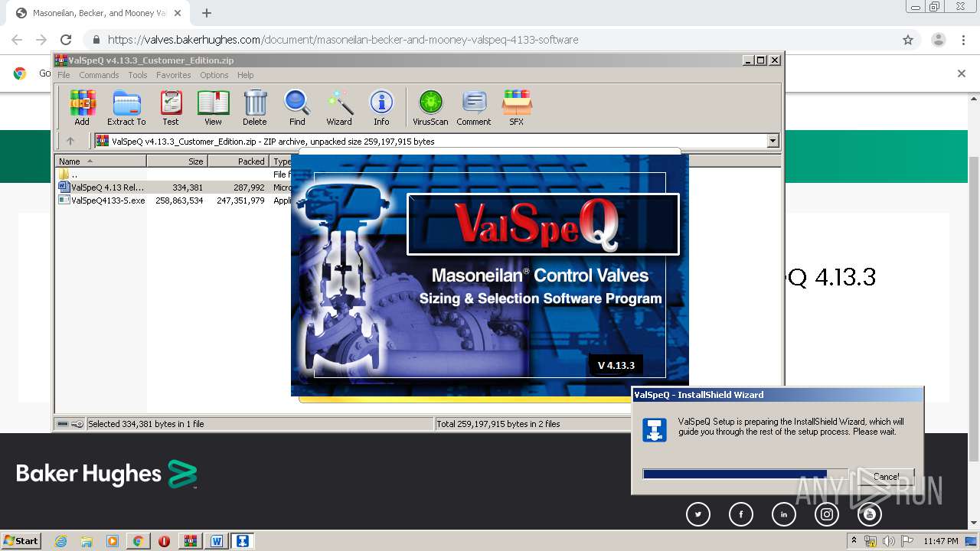Switch to WinRAR taskbar button
Image resolution: width=980 pixels, height=551 pixels.
tap(190, 541)
